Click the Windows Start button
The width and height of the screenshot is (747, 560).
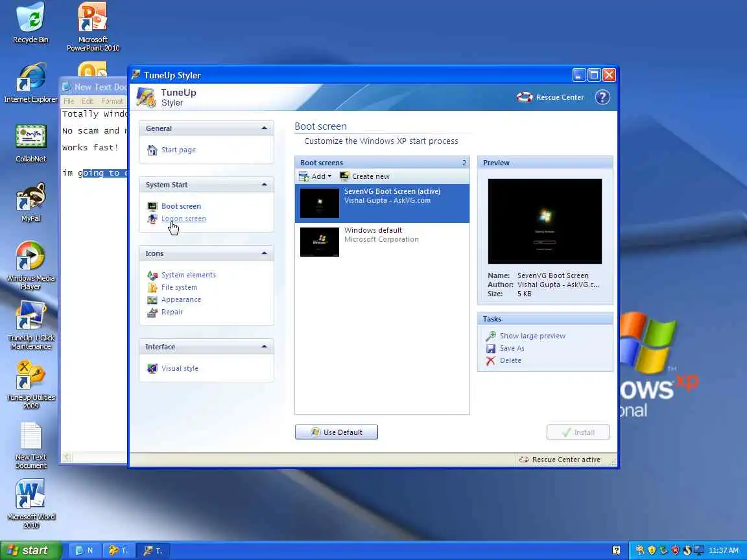click(31, 550)
